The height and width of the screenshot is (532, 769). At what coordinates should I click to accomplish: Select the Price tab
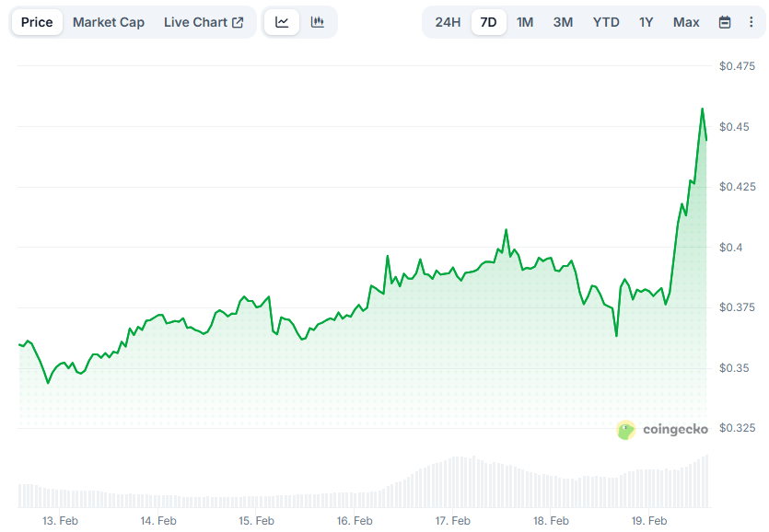(x=37, y=21)
